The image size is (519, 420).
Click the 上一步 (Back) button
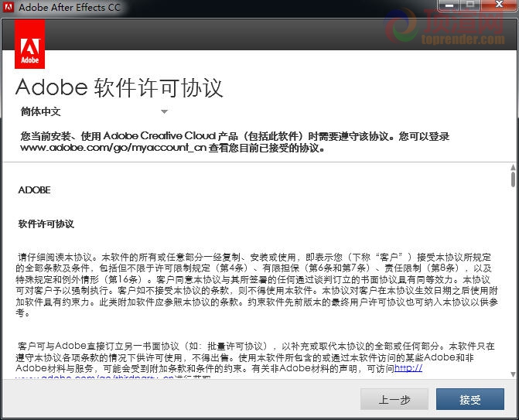point(394,399)
